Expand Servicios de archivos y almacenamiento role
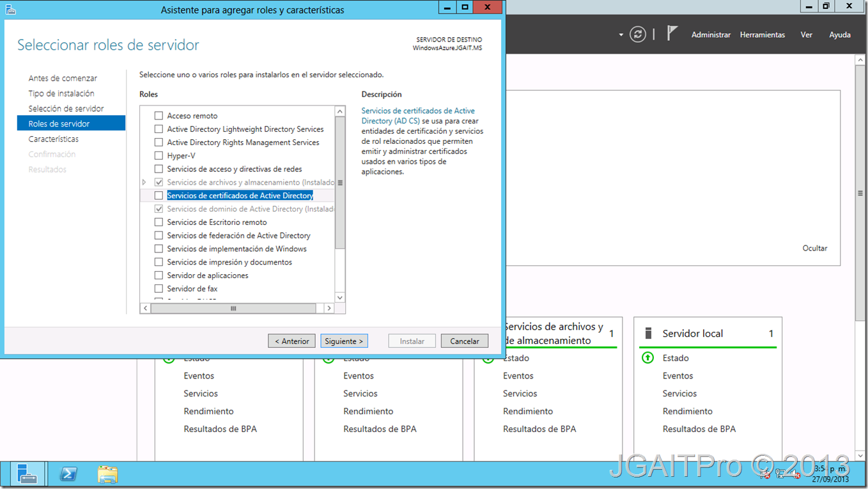 [x=144, y=182]
